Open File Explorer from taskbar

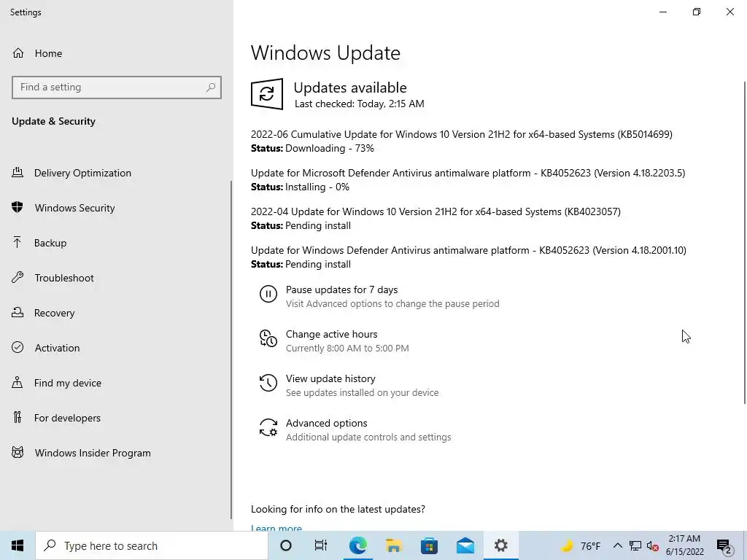[x=393, y=545]
